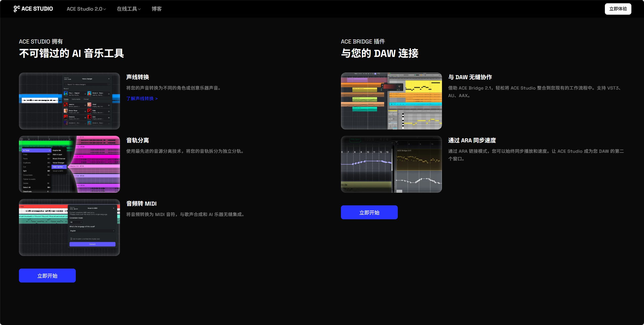Open the 音频转 MIDI thumbnail image
This screenshot has width=644, height=325.
coord(69,227)
